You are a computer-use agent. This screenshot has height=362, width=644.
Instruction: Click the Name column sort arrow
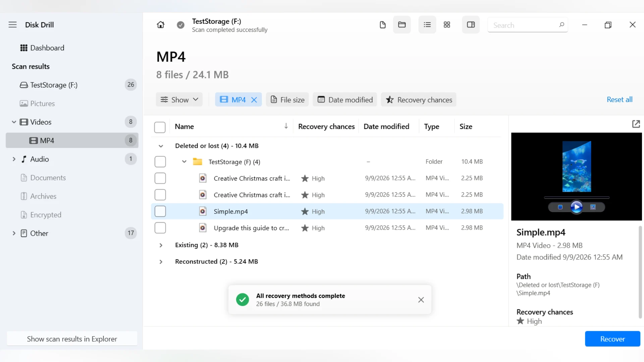tap(286, 126)
